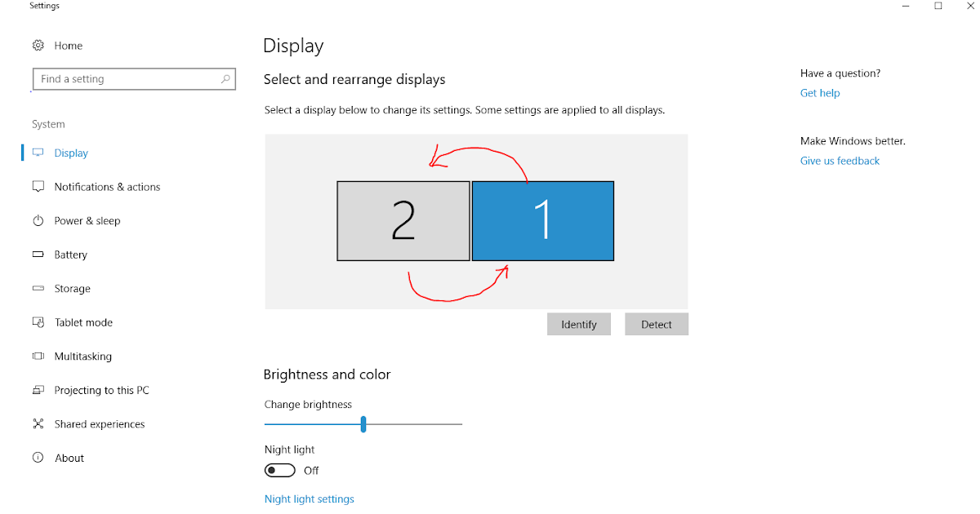Toggle Night light on

tap(280, 470)
